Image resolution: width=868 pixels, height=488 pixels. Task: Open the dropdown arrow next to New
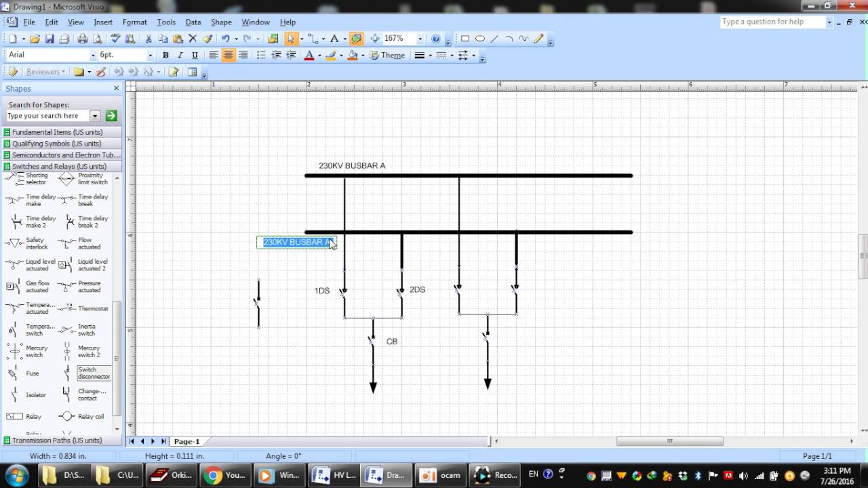pyautogui.click(x=22, y=39)
